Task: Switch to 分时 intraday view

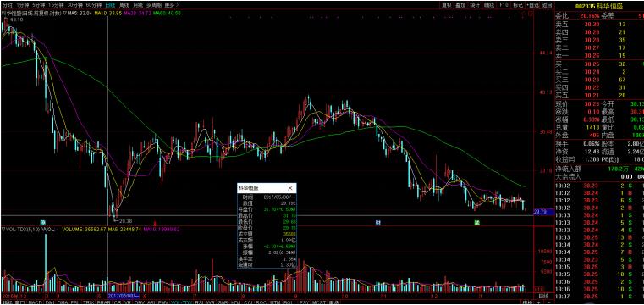Action: point(7,5)
